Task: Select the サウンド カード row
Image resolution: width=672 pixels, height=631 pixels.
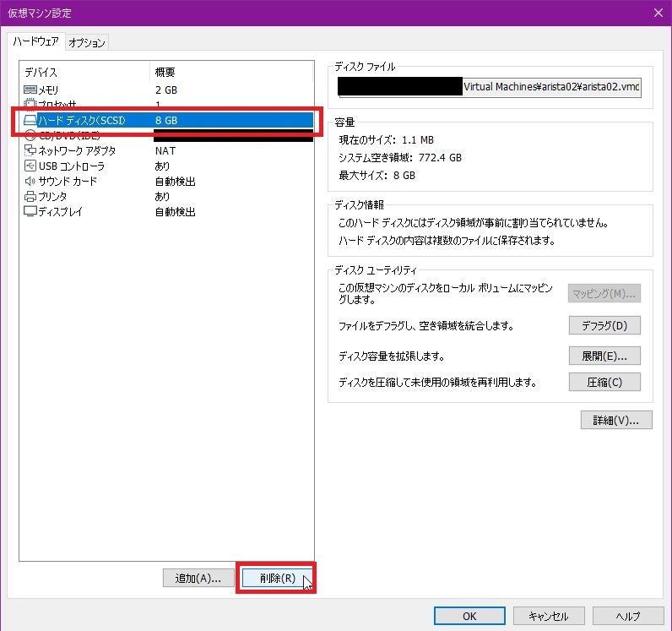Action: (166, 181)
